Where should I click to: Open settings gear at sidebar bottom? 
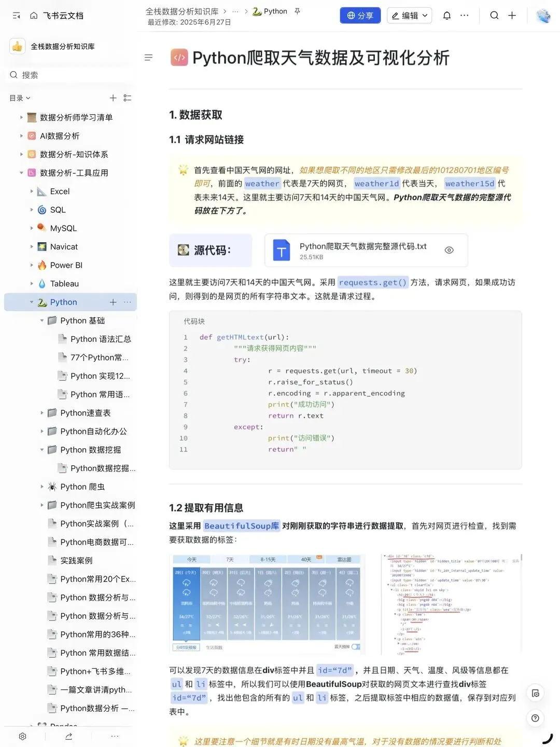click(x=22, y=736)
